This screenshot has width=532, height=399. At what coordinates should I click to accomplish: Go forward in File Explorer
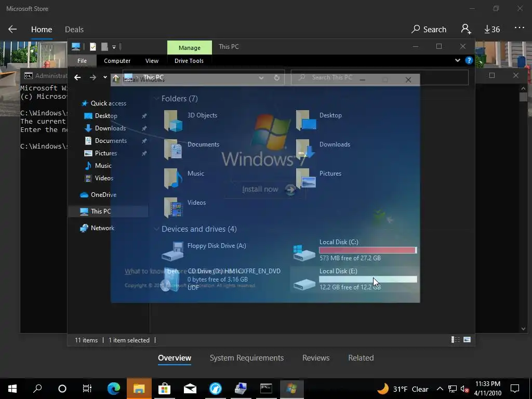(x=92, y=78)
